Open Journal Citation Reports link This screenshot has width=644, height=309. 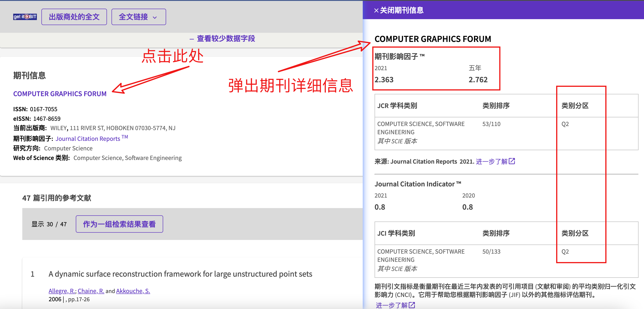click(x=92, y=138)
